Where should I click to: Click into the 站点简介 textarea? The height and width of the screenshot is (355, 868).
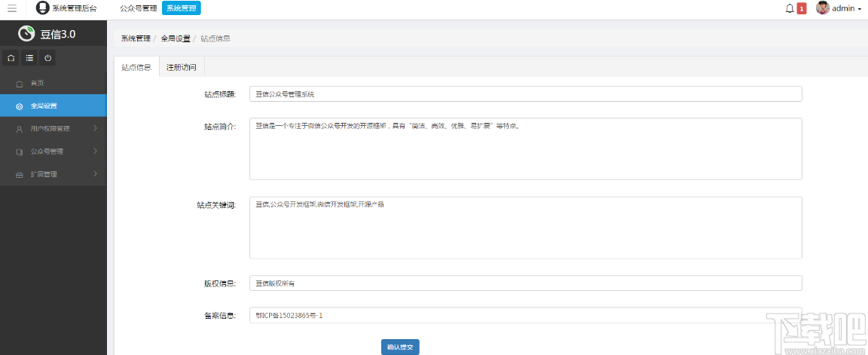point(525,149)
